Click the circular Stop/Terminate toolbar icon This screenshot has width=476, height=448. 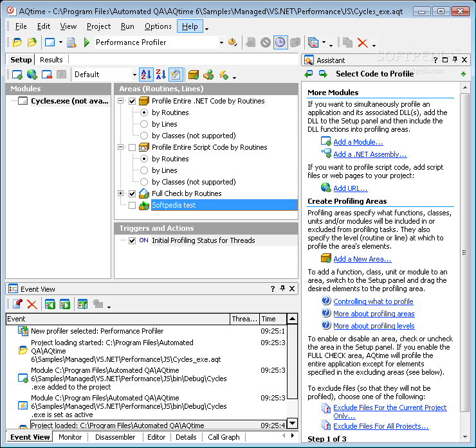click(265, 42)
